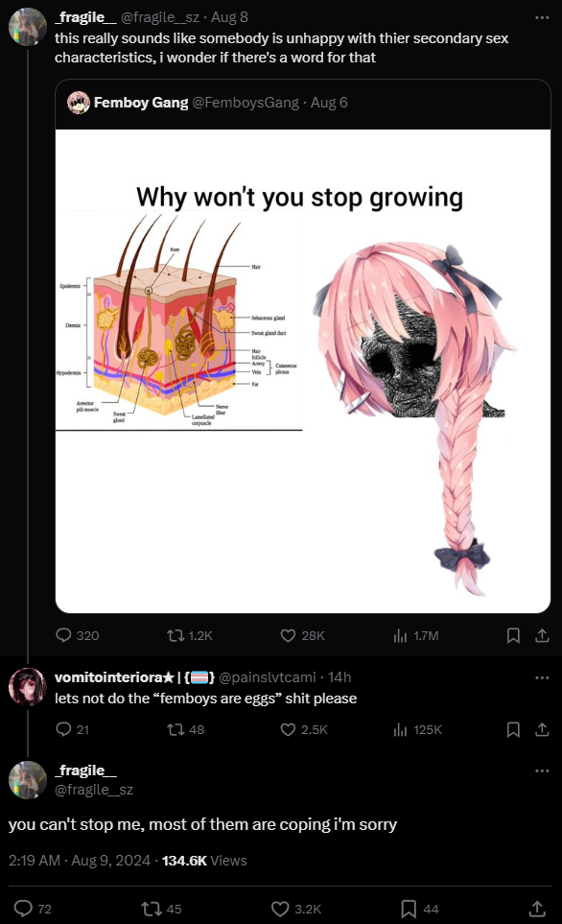562x924 pixels.
Task: Open more options on the top tweet
Action: coord(542,17)
